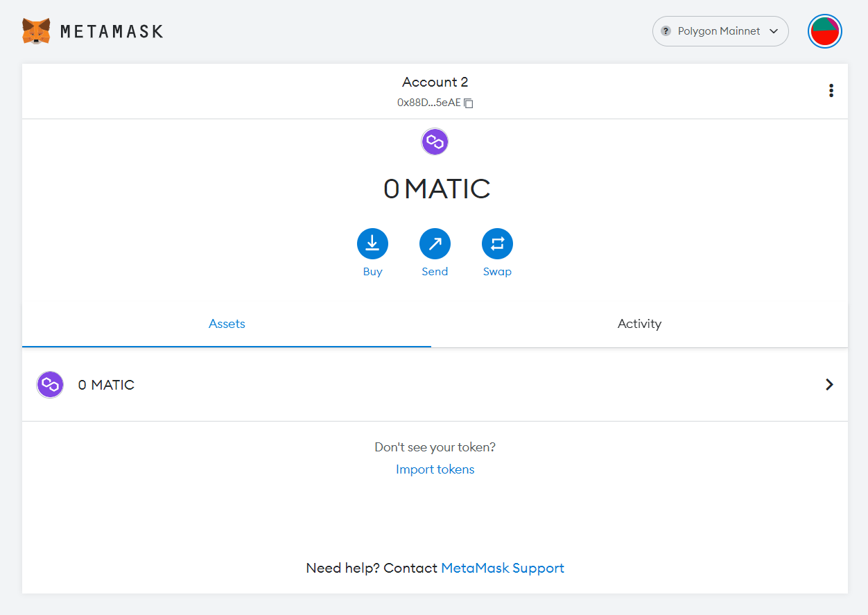868x615 pixels.
Task: Click the "Don't see your token?" text
Action: pos(435,447)
